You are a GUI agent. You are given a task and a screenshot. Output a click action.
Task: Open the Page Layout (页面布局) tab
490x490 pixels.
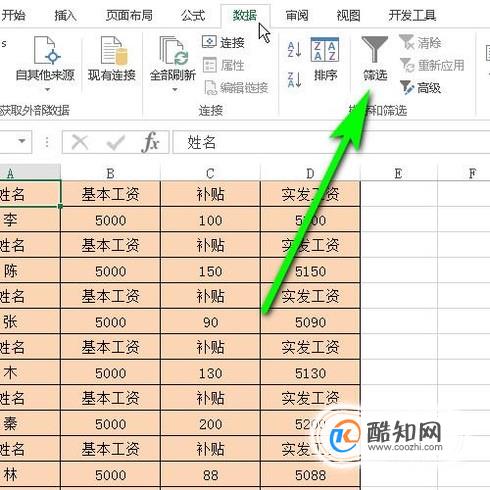[129, 15]
